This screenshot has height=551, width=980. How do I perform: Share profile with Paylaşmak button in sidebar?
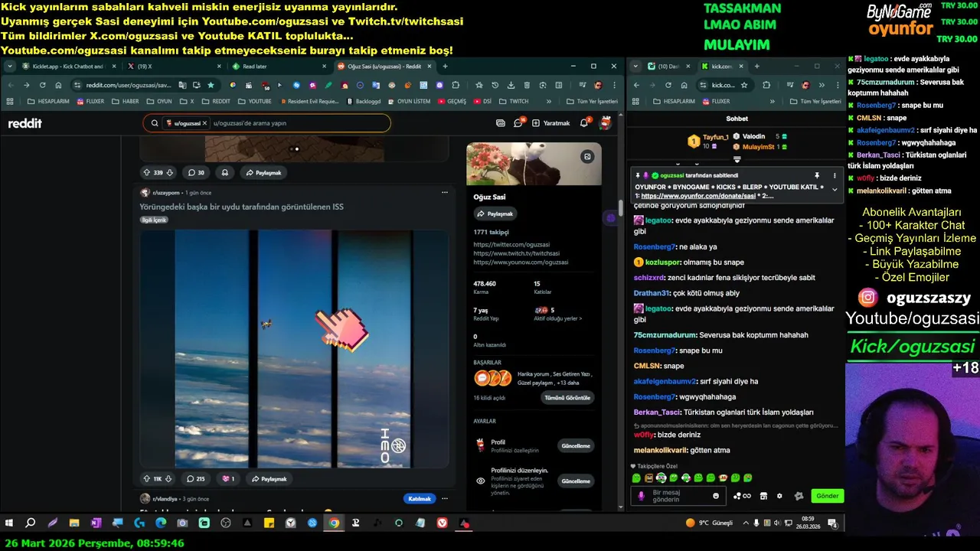click(495, 214)
